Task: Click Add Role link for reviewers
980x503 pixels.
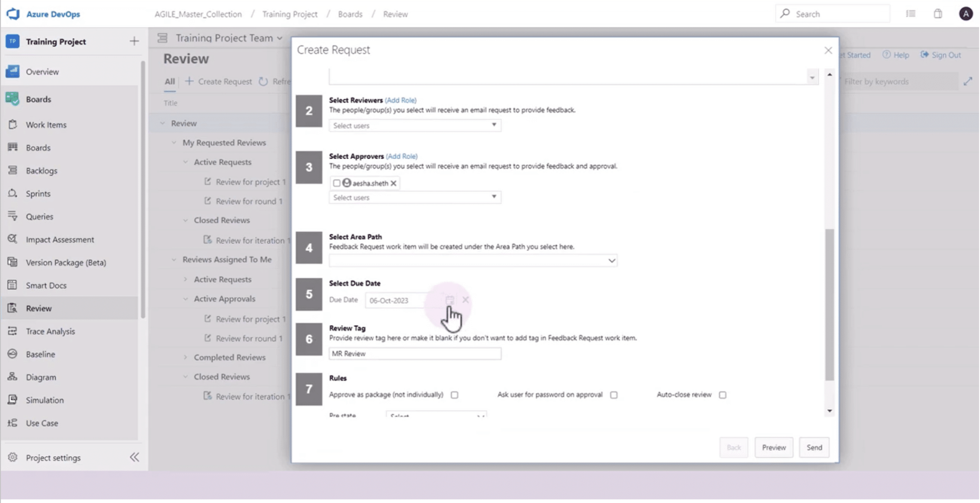Action: (x=401, y=100)
